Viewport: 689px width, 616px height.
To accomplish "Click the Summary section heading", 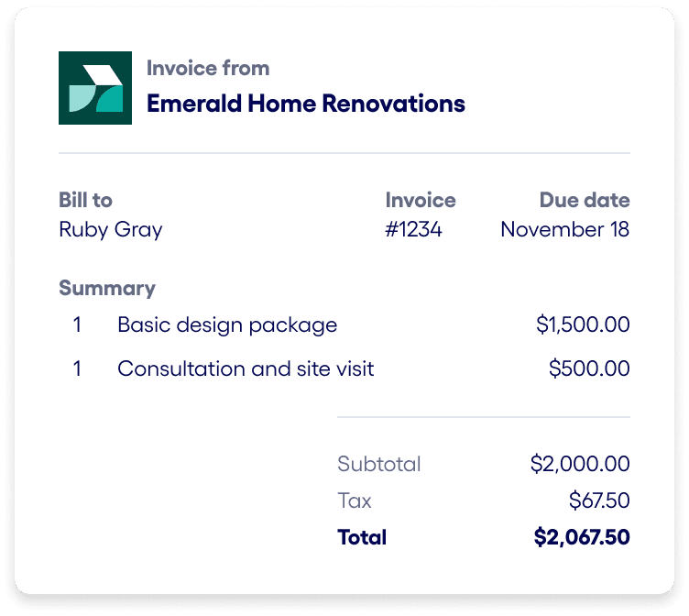I will click(x=107, y=288).
